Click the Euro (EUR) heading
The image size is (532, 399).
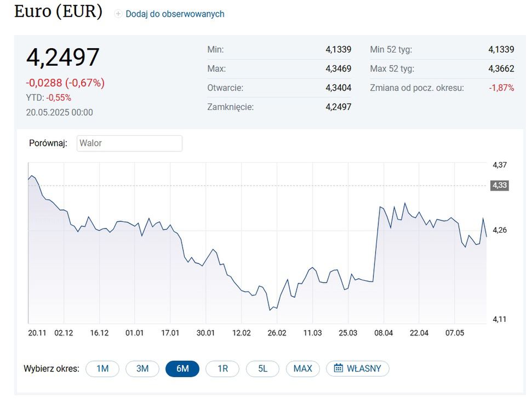pyautogui.click(x=59, y=11)
